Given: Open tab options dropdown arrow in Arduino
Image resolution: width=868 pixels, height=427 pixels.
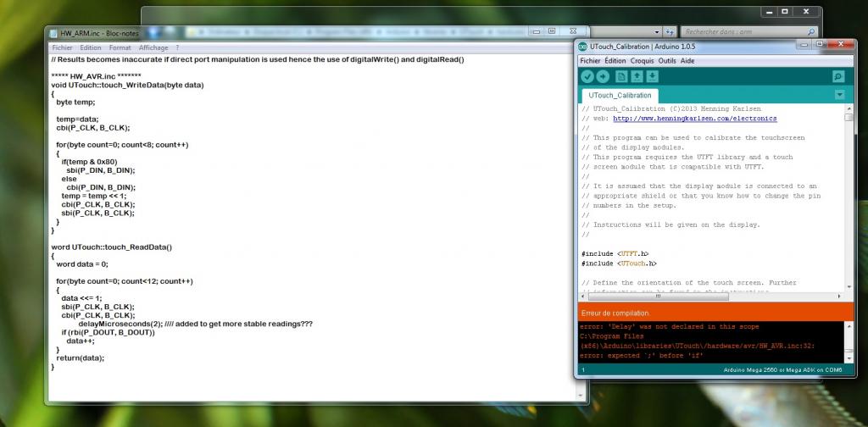Looking at the screenshot, I should [840, 95].
